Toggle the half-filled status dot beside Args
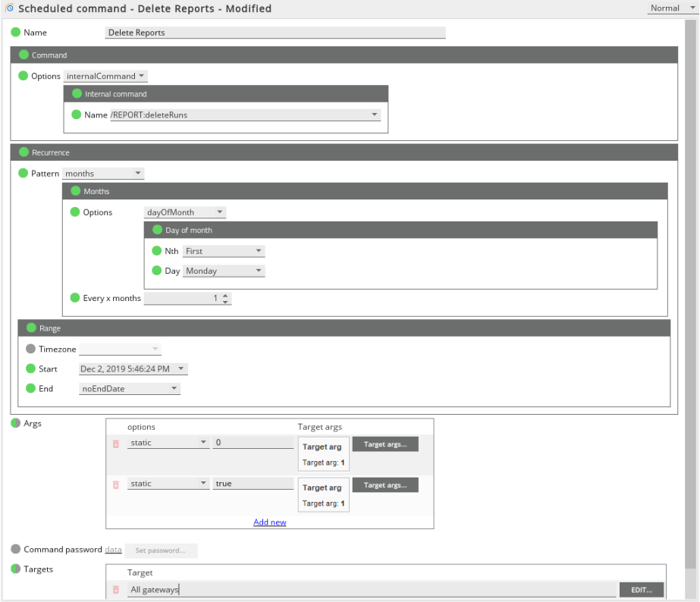Screen dimensions: 700x602 tap(16, 423)
